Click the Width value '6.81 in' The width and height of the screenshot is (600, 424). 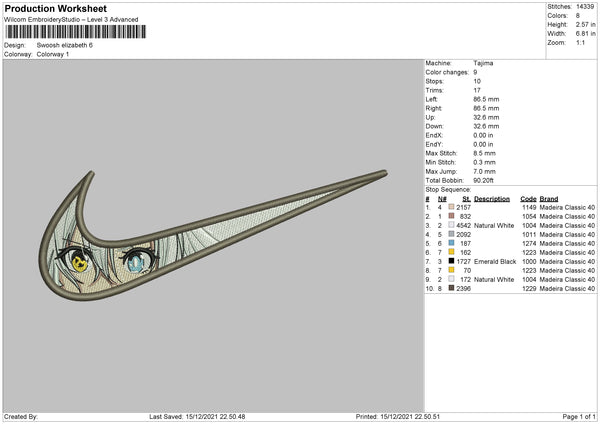[586, 34]
